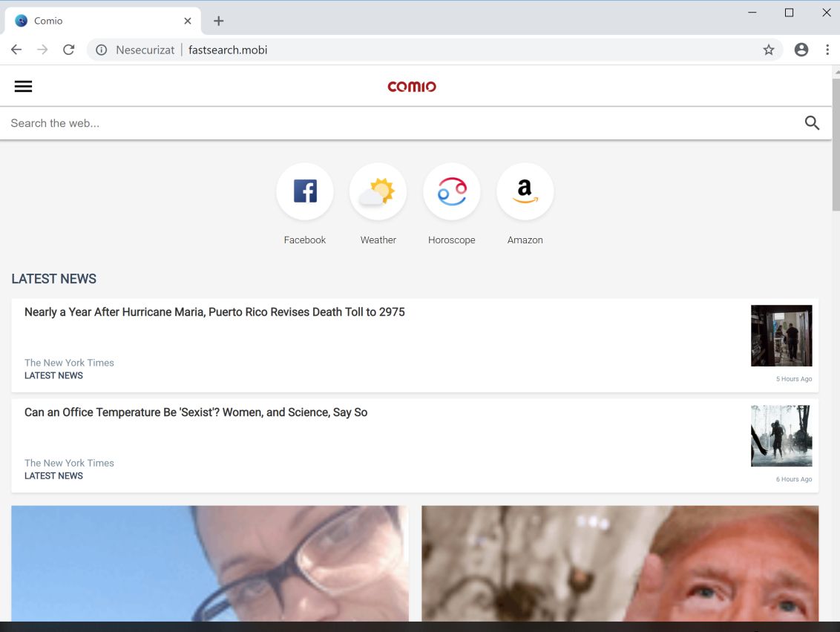This screenshot has width=840, height=632.
Task: Bookmark the page with the star icon
Action: click(x=769, y=49)
